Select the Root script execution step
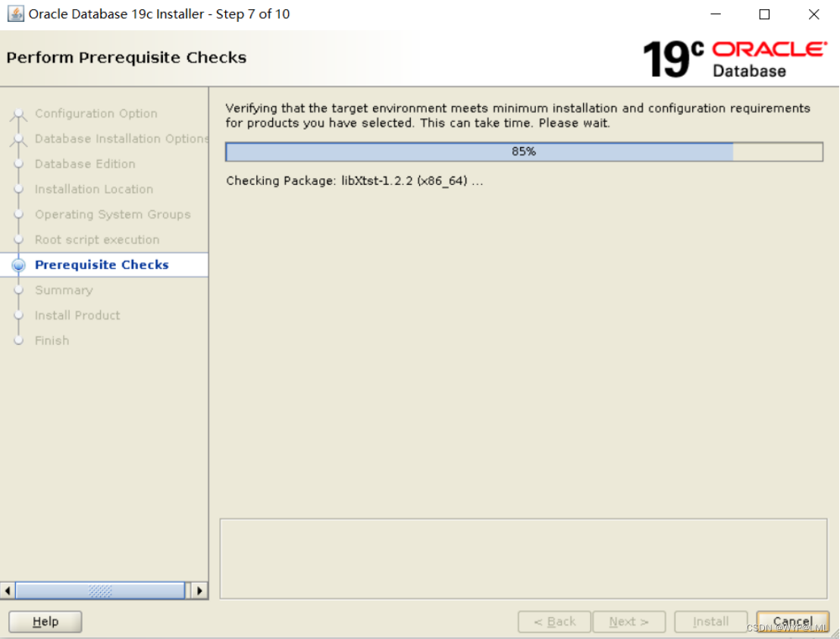Image resolution: width=840 pixels, height=639 pixels. (97, 240)
